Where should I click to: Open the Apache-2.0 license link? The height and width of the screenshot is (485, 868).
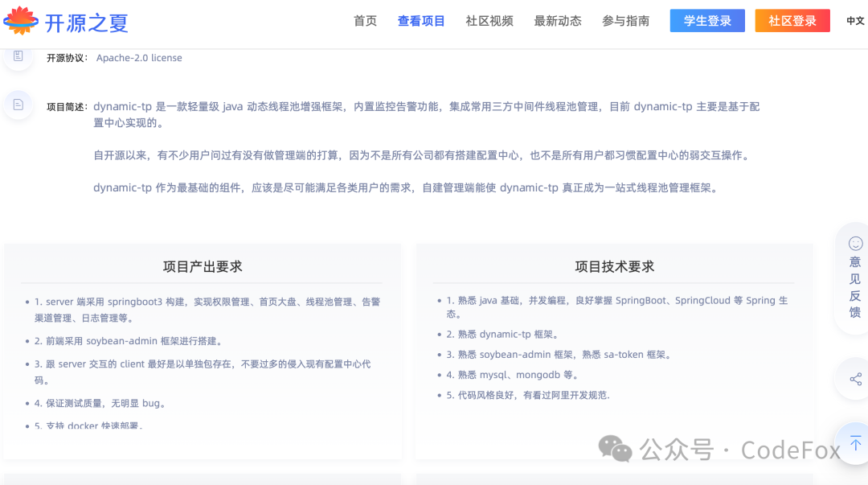click(137, 57)
